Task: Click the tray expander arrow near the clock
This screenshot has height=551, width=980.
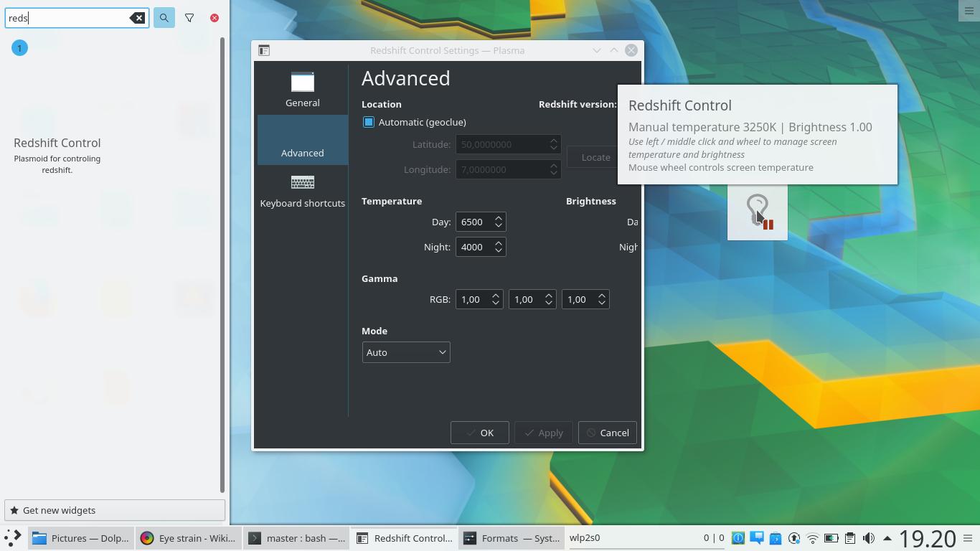Action: [x=887, y=538]
